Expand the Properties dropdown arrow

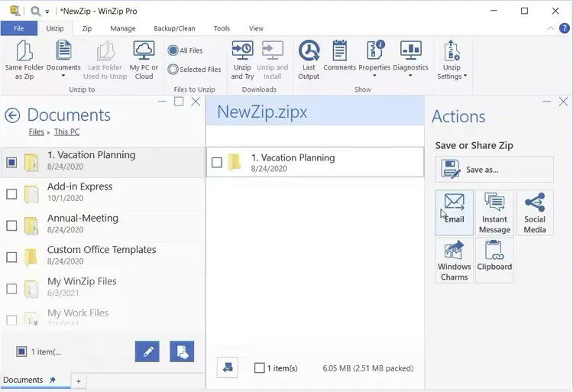[374, 76]
